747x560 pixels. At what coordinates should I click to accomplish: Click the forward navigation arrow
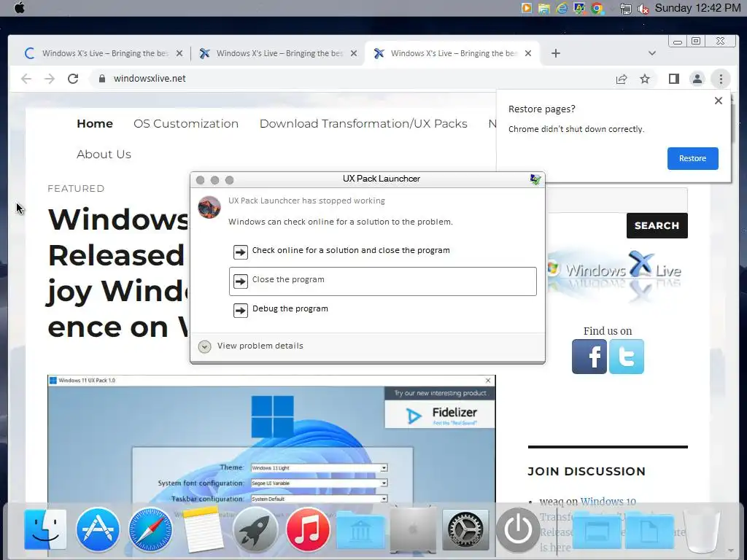[50, 79]
